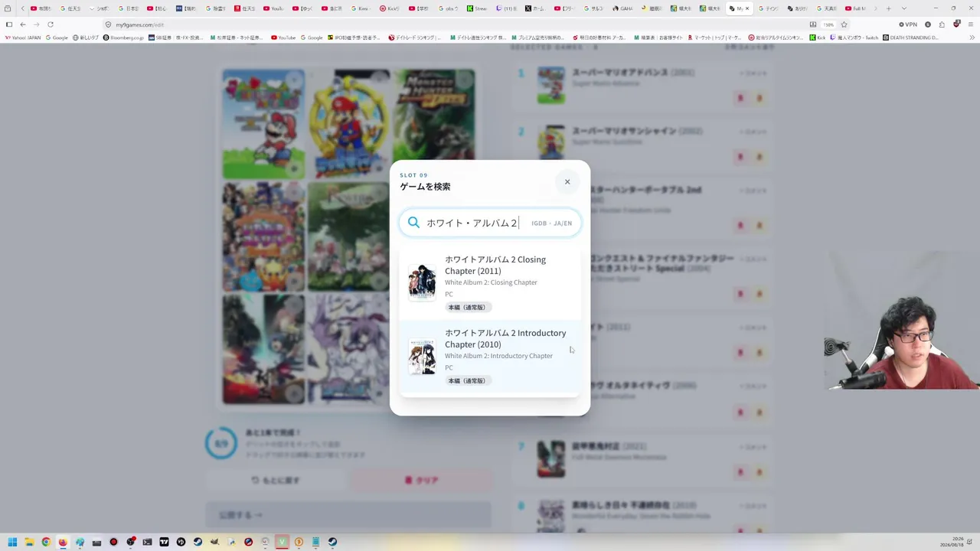Click Super Mario Advance grid cover

[263, 123]
